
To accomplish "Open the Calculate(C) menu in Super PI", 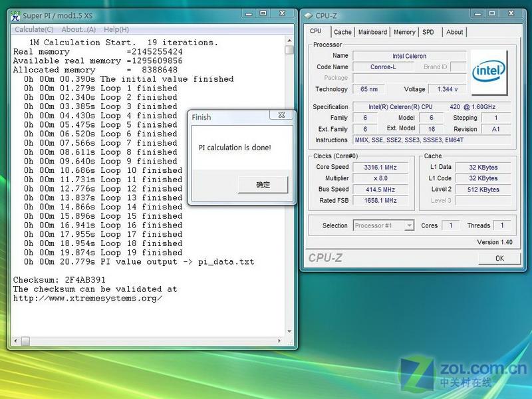I will click(34, 29).
